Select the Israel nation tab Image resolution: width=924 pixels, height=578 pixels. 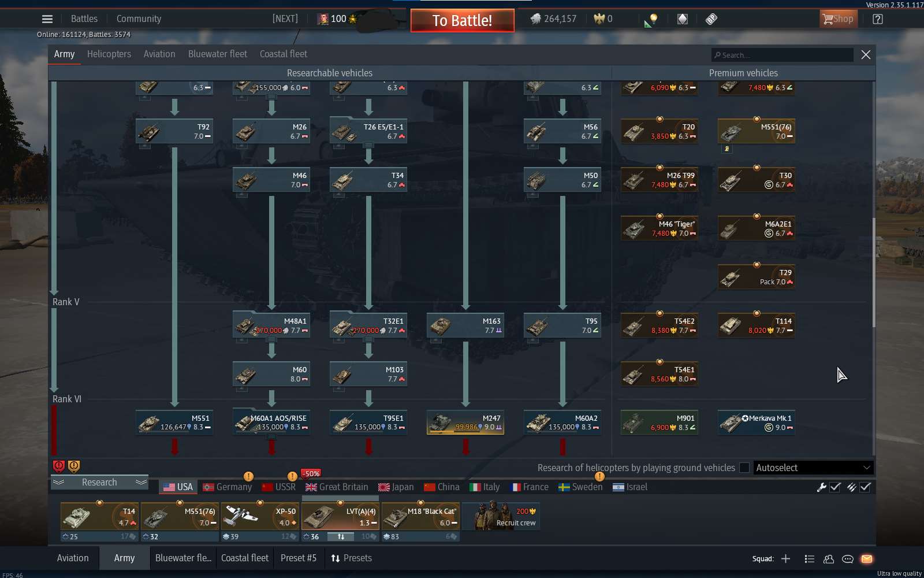click(x=631, y=487)
